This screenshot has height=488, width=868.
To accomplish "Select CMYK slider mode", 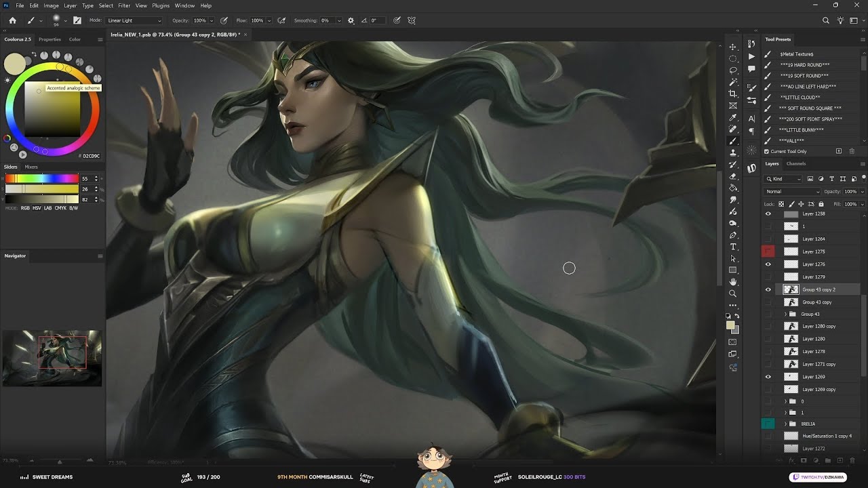I will coord(60,208).
